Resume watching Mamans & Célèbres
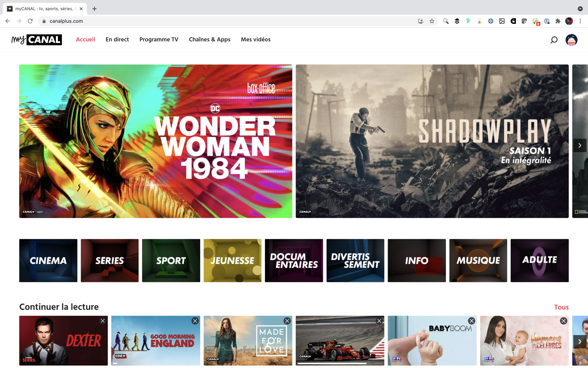Image resolution: width=588 pixels, height=368 pixels. point(524,341)
